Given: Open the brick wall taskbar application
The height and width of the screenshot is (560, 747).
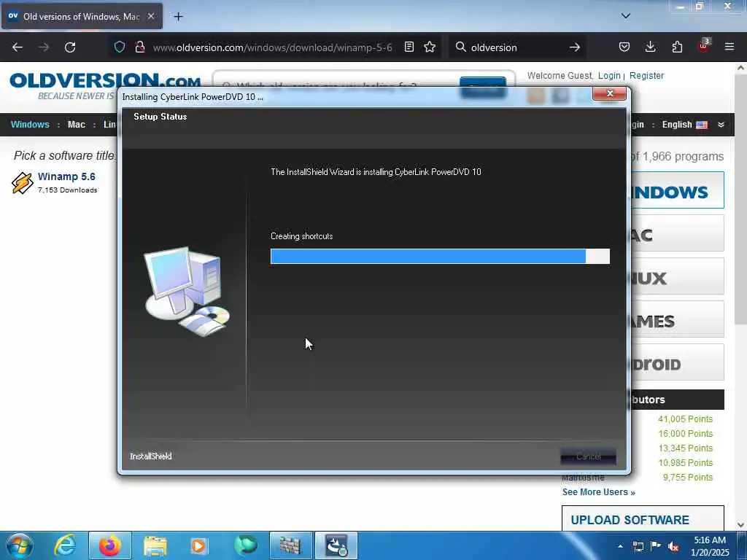Looking at the screenshot, I should coord(290,545).
